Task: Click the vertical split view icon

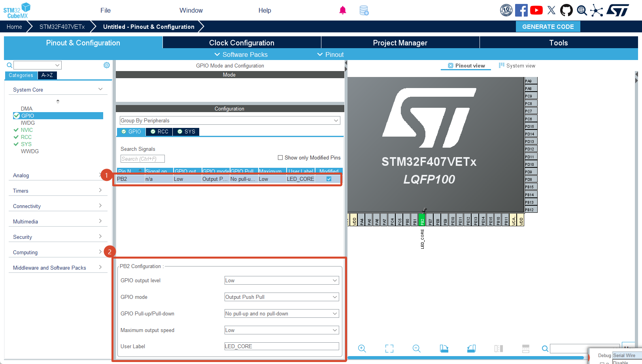Action: [498, 349]
